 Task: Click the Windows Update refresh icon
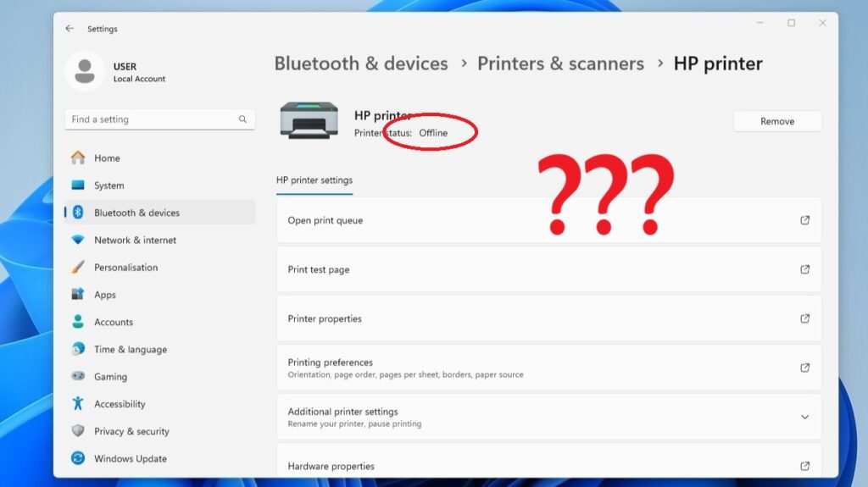coord(78,458)
